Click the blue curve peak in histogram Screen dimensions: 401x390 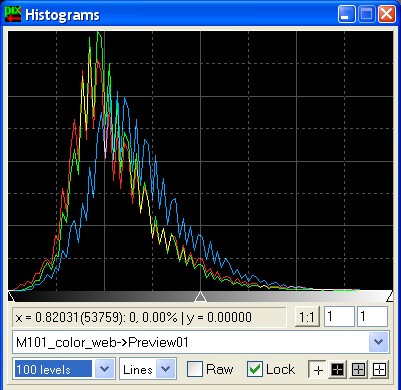point(125,99)
